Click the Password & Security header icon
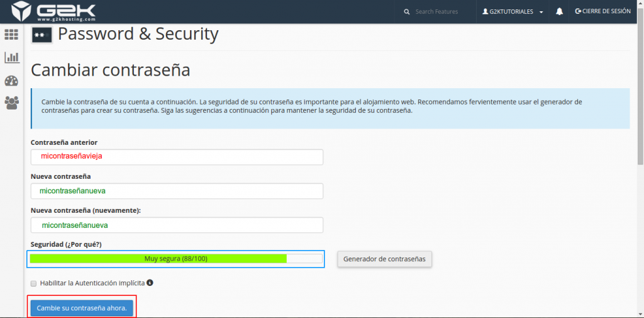The height and width of the screenshot is (318, 644). (x=42, y=35)
